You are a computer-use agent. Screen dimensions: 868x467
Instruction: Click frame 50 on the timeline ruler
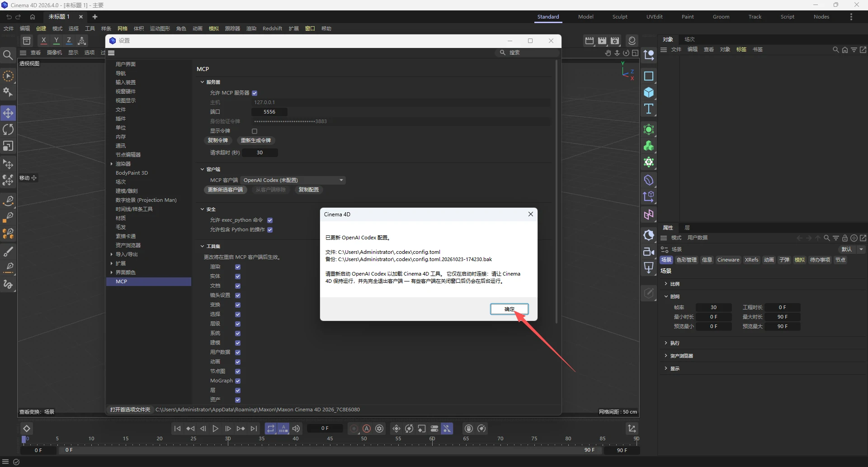coord(364,439)
